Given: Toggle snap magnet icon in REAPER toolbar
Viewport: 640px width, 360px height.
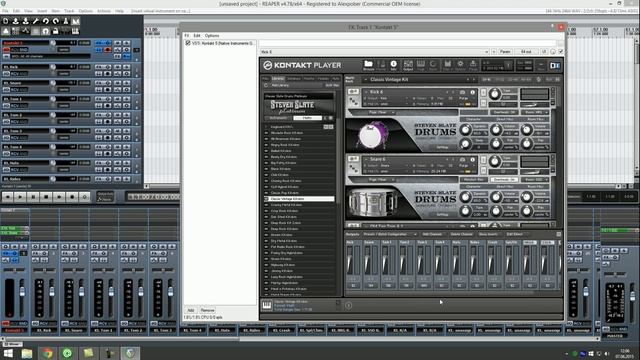Looking at the screenshot, I should point(45,31).
